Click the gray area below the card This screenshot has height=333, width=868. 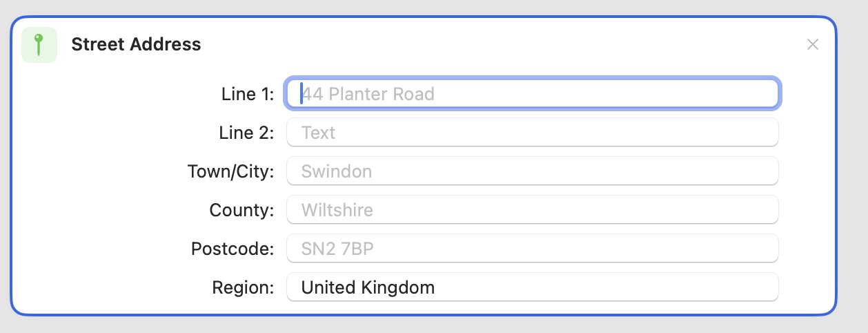[434, 325]
